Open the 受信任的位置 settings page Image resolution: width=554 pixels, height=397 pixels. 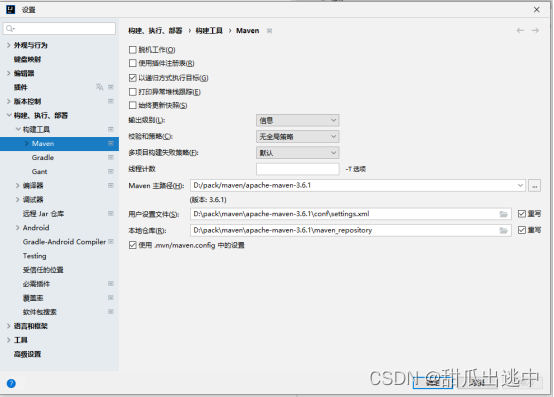coord(43,270)
